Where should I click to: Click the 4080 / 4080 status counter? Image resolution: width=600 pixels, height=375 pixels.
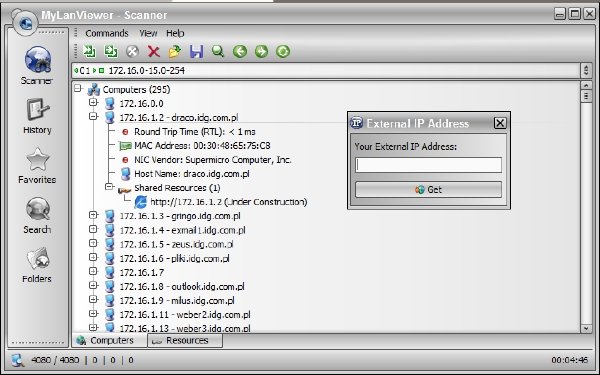point(55,360)
